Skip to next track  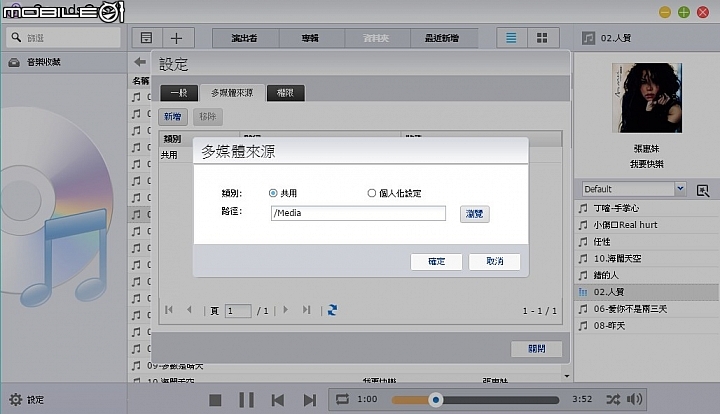tap(310, 400)
